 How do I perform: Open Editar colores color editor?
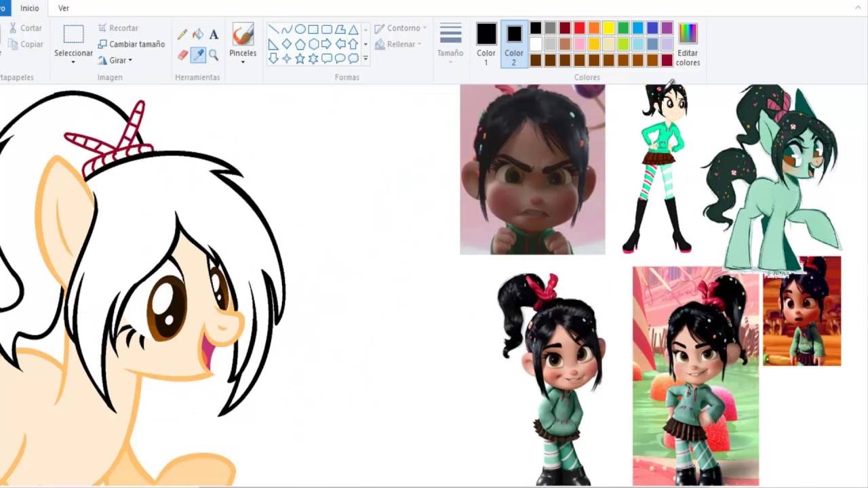click(688, 43)
